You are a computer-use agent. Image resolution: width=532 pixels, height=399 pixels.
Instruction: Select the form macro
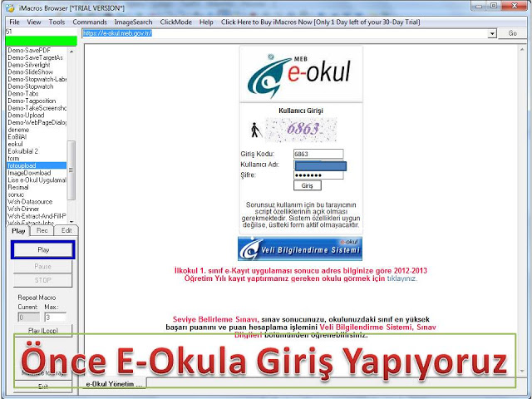pyautogui.click(x=13, y=159)
